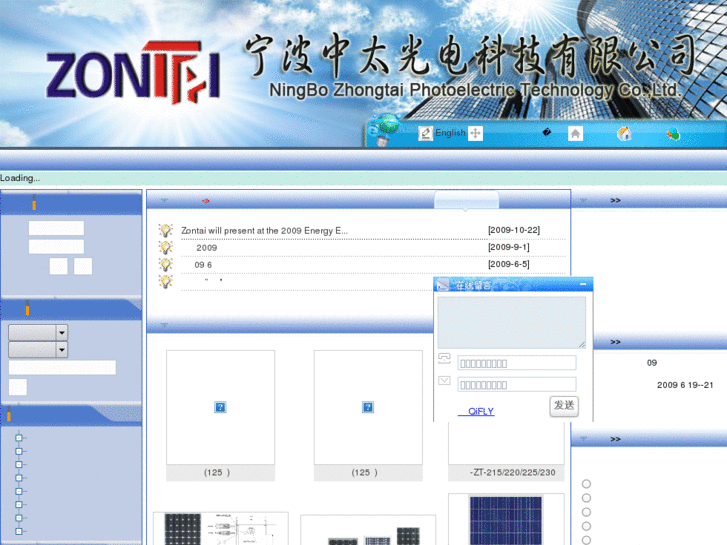Expand the fifth node of the sidebar tree
The width and height of the screenshot is (727, 545).
point(19,491)
